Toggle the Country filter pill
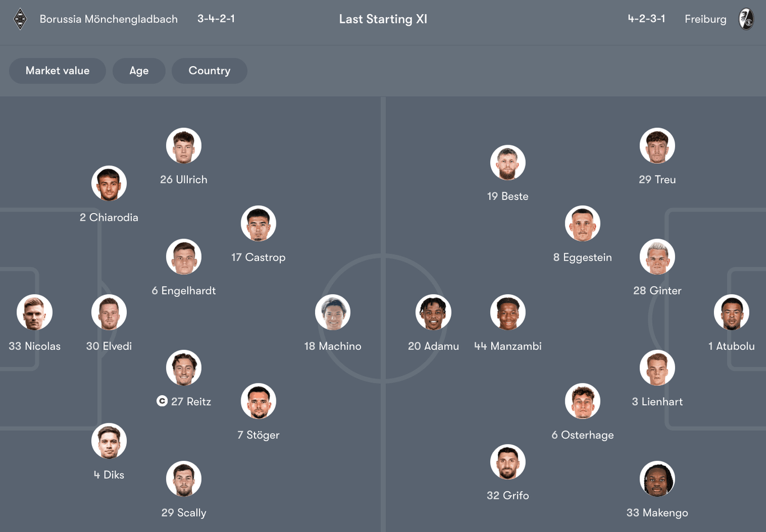The image size is (766, 532). click(209, 71)
